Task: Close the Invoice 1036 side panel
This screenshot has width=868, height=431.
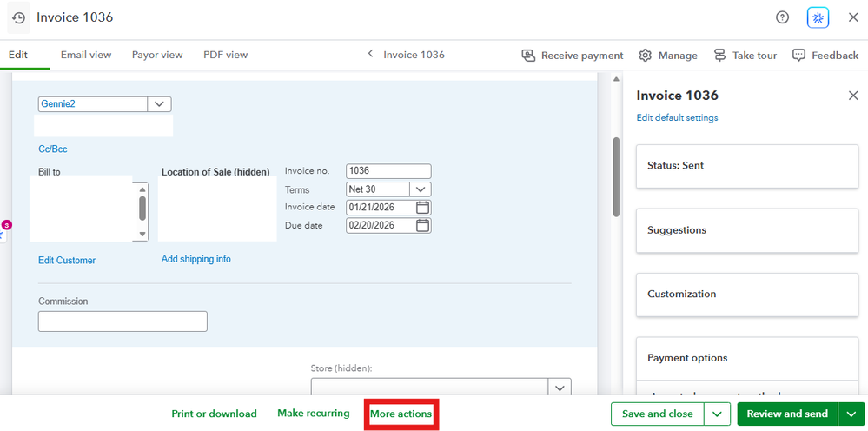Action: [853, 96]
